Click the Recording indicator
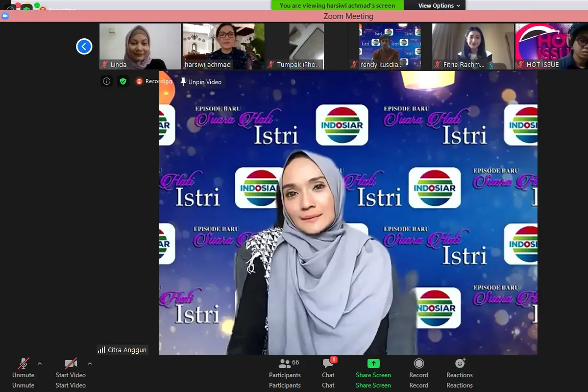Image resolution: width=588 pixels, height=392 pixels. (x=154, y=81)
